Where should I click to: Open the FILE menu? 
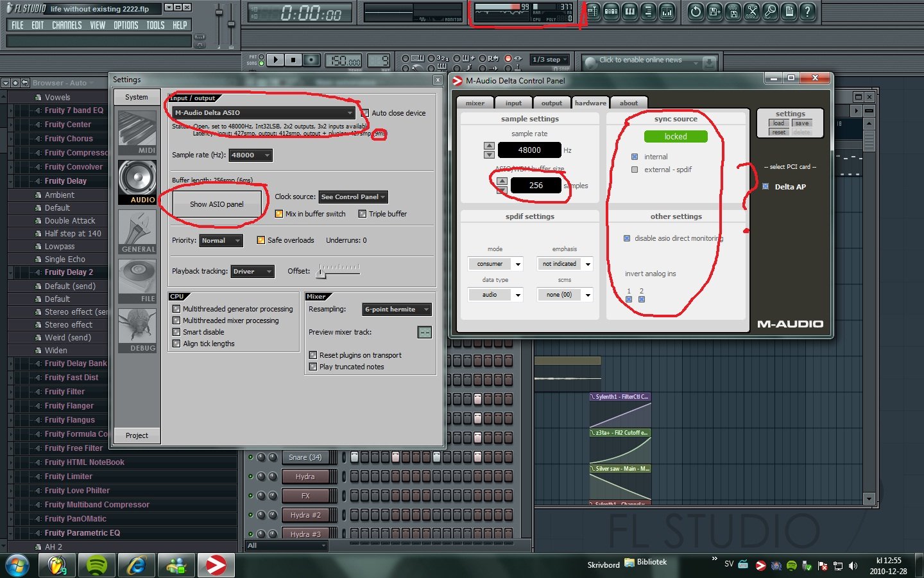[x=17, y=26]
